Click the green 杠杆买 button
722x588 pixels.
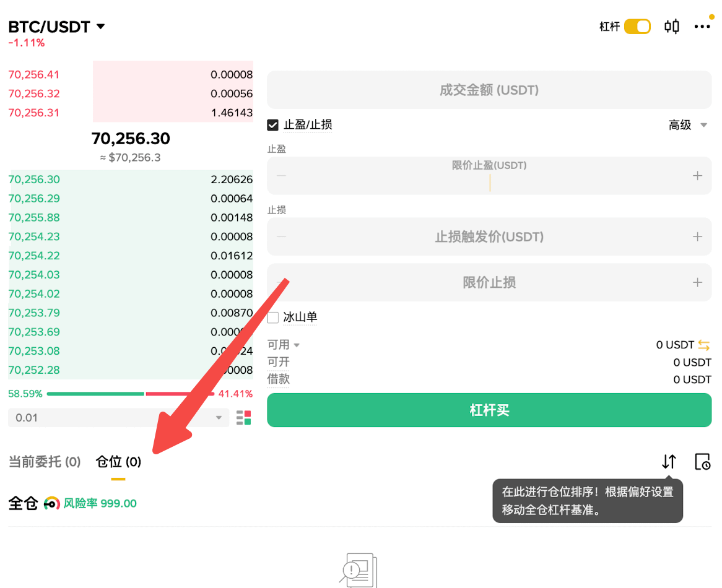(489, 410)
